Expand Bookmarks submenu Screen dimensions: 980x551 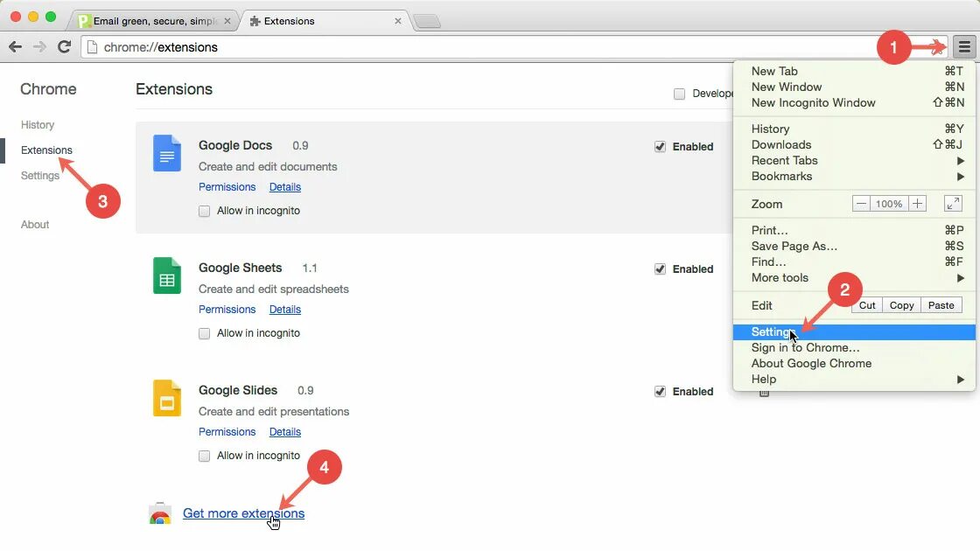coord(854,176)
